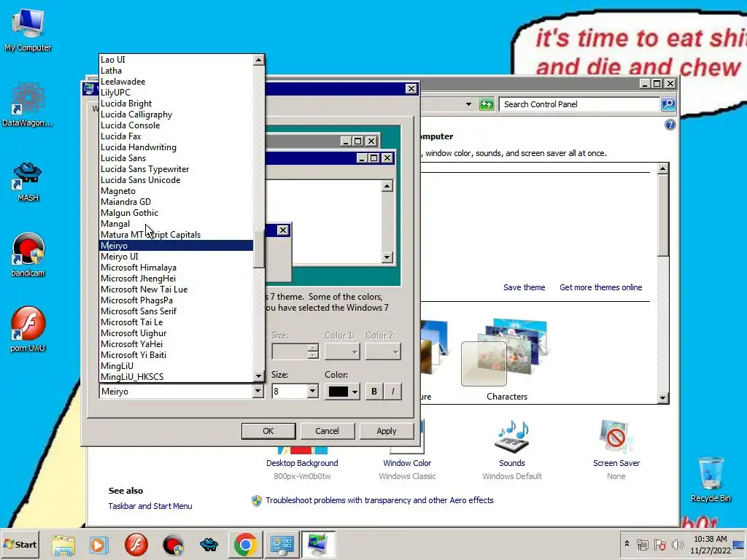Open bandicam in the taskbar
This screenshot has width=747, height=560.
tap(172, 545)
